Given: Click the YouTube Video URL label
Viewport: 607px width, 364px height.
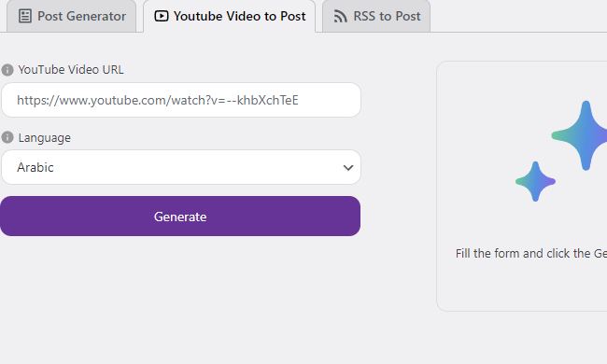Looking at the screenshot, I should pyautogui.click(x=71, y=70).
